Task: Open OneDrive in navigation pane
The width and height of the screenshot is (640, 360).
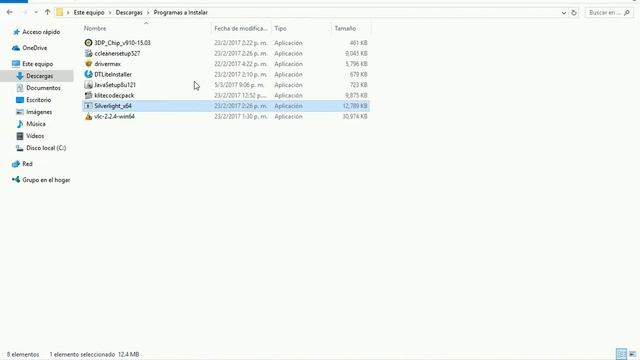Action: (x=35, y=48)
